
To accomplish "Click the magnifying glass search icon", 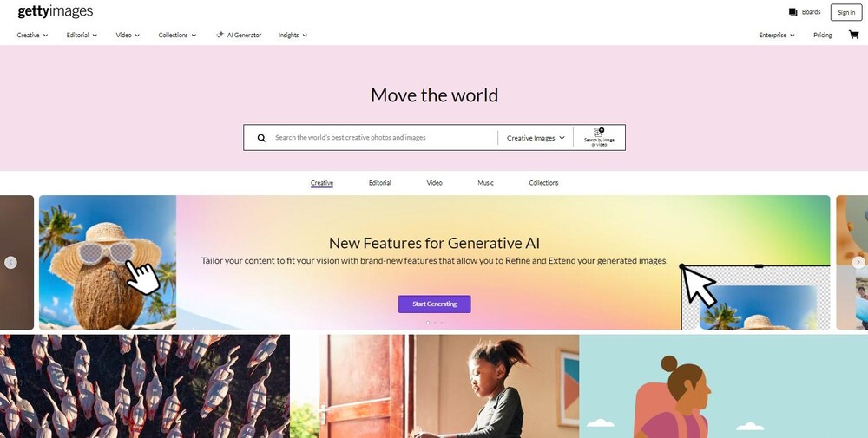I will [261, 138].
